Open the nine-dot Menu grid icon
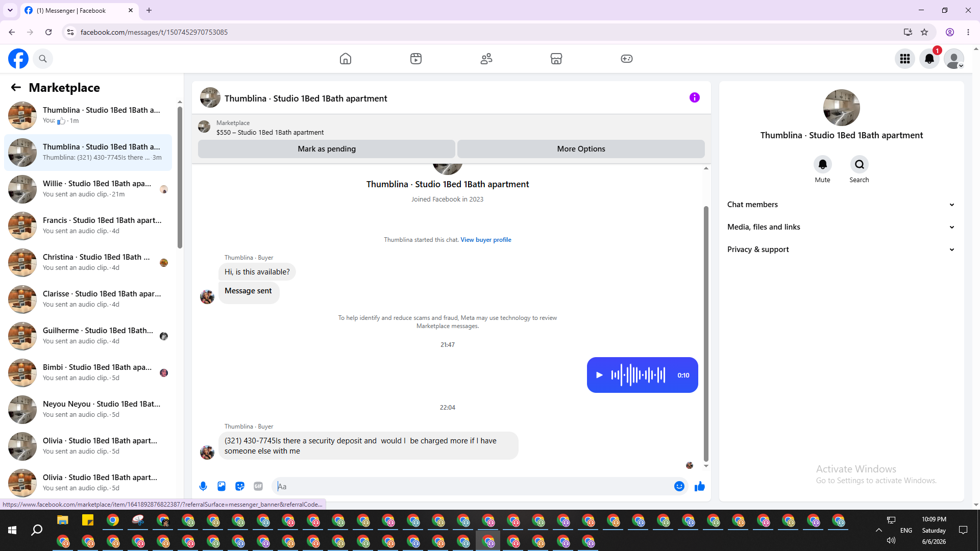980x551 pixels. click(x=905, y=59)
